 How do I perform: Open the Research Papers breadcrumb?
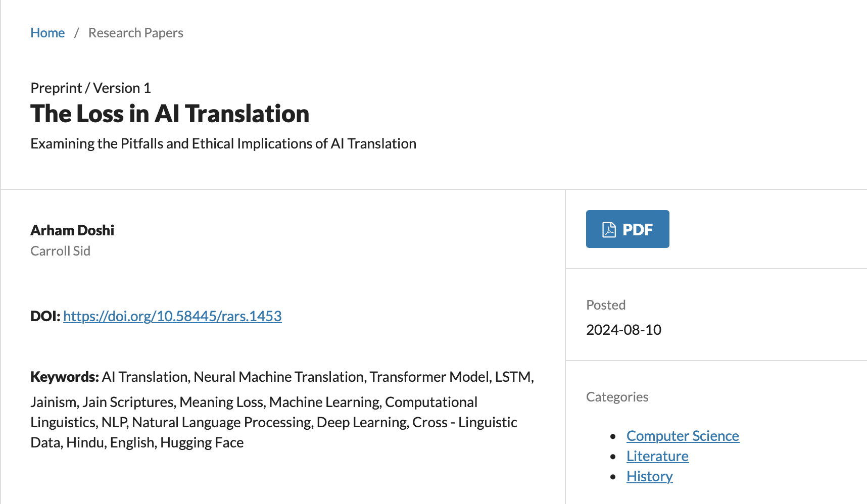pos(135,33)
